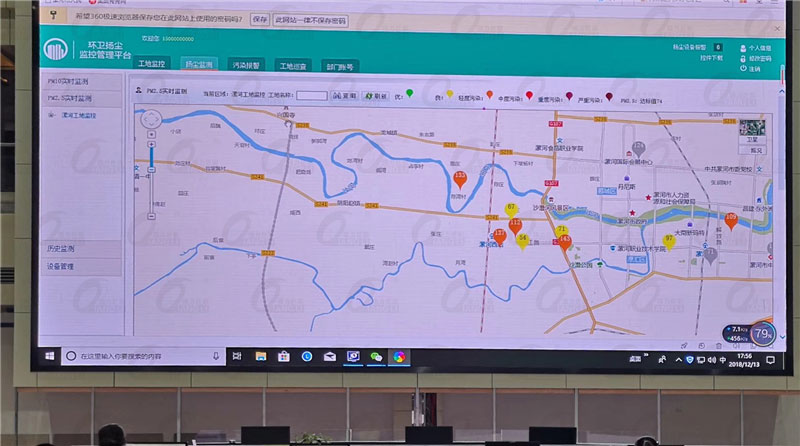Image resolution: width=800 pixels, height=446 pixels.
Task: Expand the 历史监测 panel section
Action: 62,246
